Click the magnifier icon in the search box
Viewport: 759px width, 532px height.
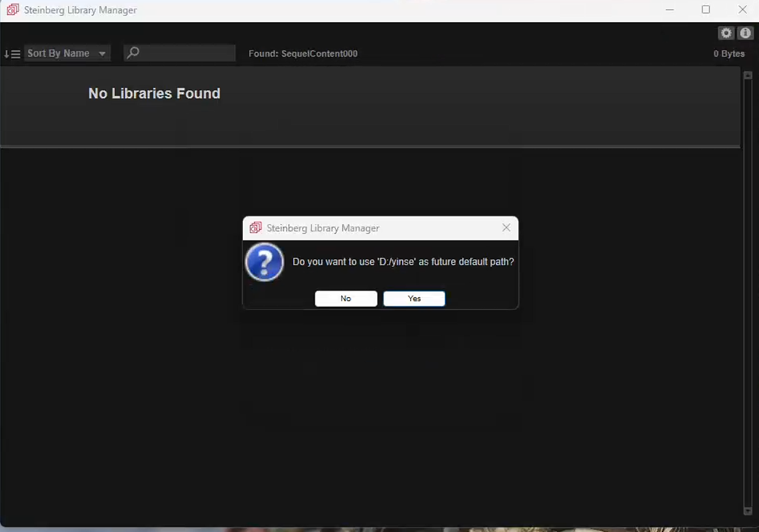(133, 53)
